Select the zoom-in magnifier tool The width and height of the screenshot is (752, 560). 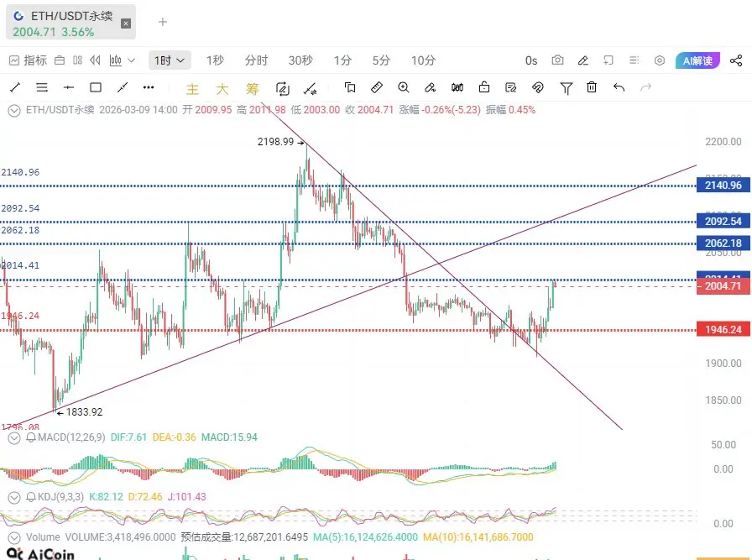coord(404,87)
